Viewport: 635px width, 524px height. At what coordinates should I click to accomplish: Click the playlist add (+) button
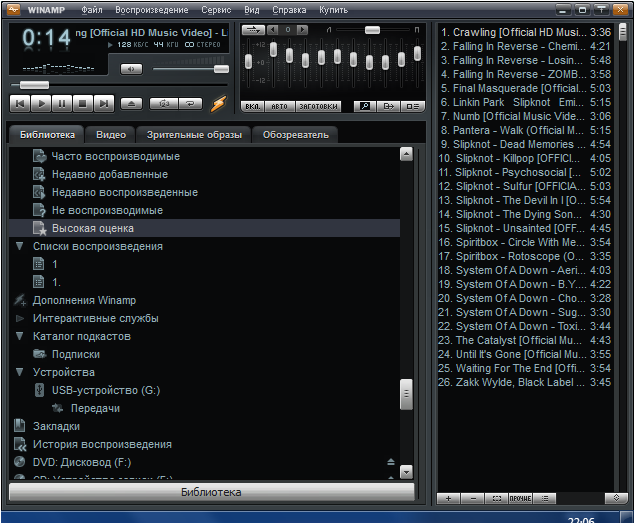(x=448, y=498)
